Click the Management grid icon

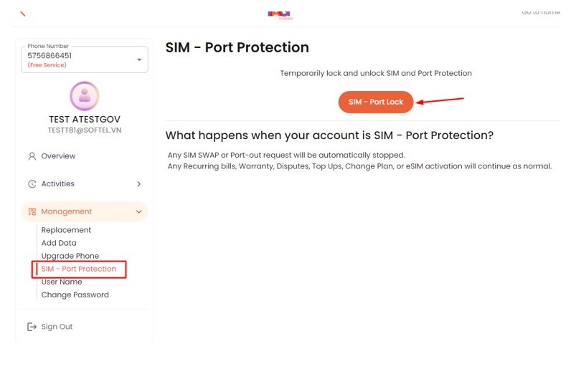pos(32,211)
